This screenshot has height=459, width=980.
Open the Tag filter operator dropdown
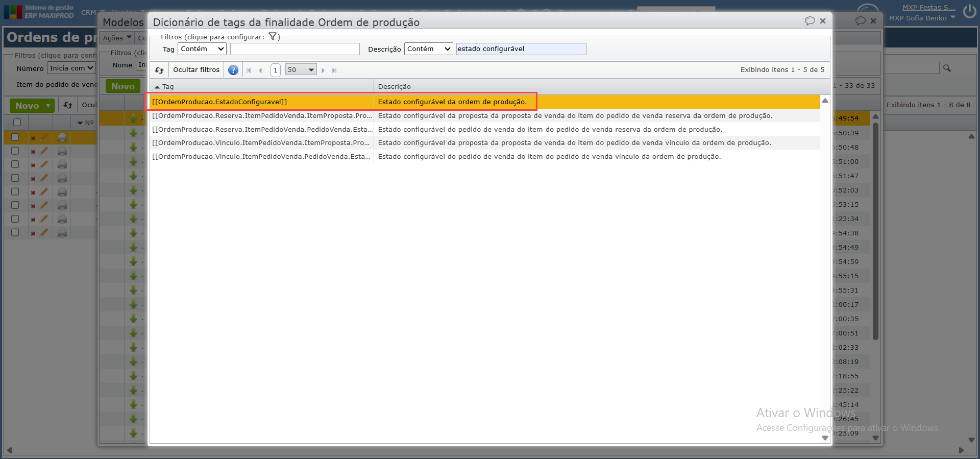[202, 49]
